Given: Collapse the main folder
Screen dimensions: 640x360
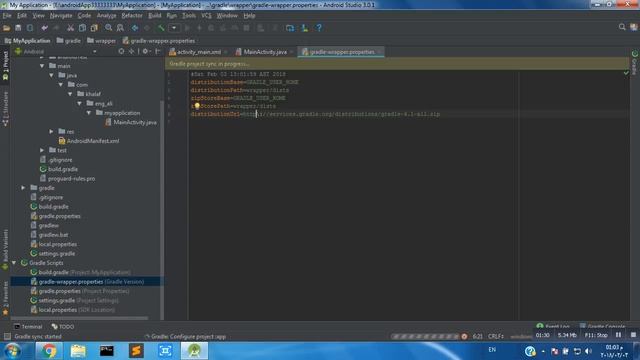Looking at the screenshot, I should tap(42, 66).
